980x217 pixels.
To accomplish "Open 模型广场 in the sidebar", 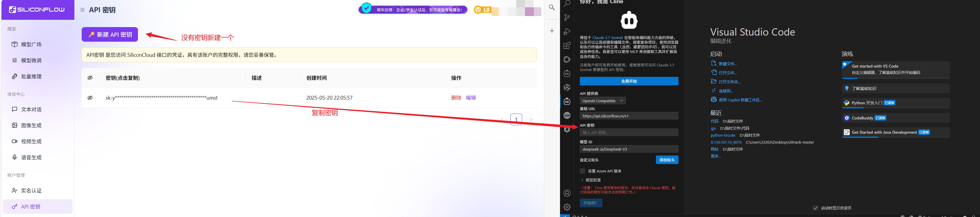I will point(37,45).
